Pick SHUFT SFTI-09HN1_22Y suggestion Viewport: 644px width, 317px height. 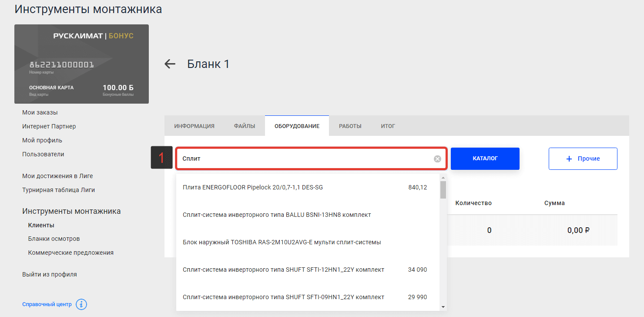click(x=308, y=297)
